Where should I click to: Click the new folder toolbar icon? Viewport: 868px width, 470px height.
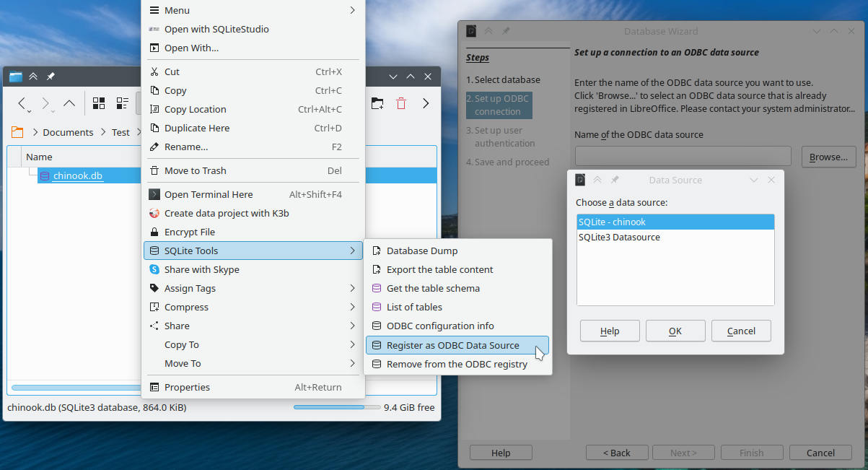377,103
